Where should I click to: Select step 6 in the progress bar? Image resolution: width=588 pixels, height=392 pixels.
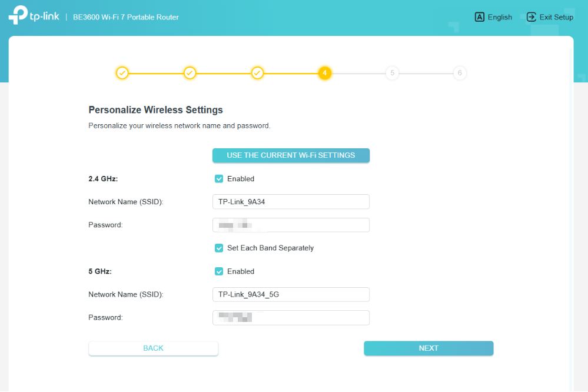click(x=460, y=73)
